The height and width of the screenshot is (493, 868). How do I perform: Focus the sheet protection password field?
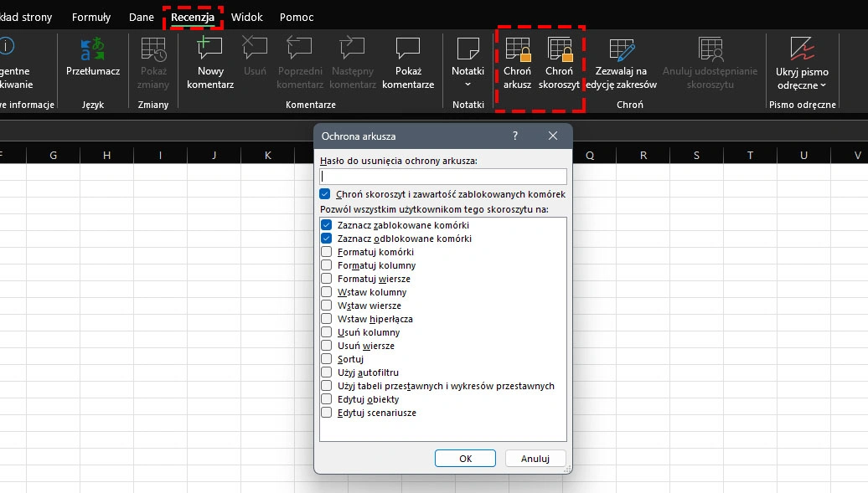pos(443,177)
